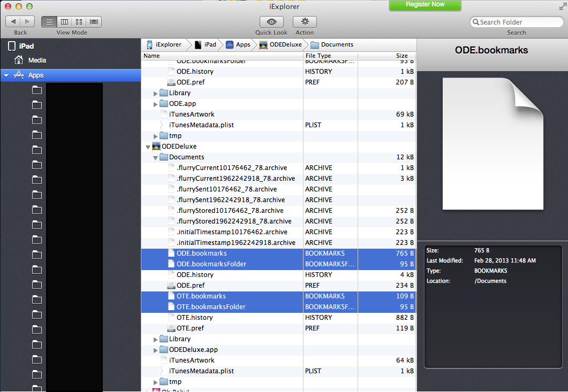Expand the ODE.app folder

155,104
